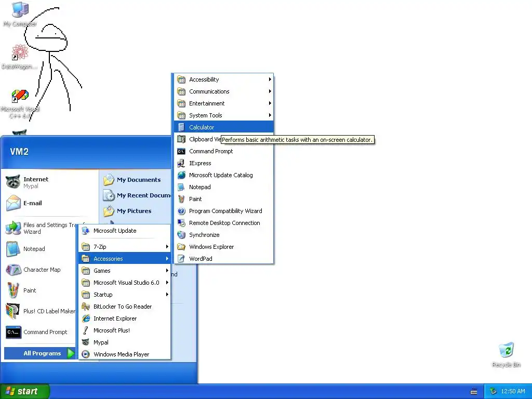The width and height of the screenshot is (532, 399).
Task: Click the 12:50 AM clock in taskbar
Action: [513, 392]
